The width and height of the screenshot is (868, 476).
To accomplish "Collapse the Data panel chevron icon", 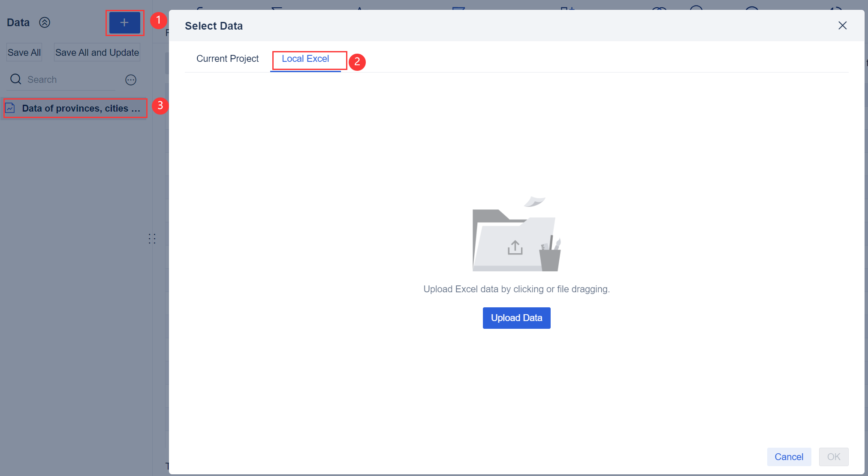I will [x=45, y=22].
